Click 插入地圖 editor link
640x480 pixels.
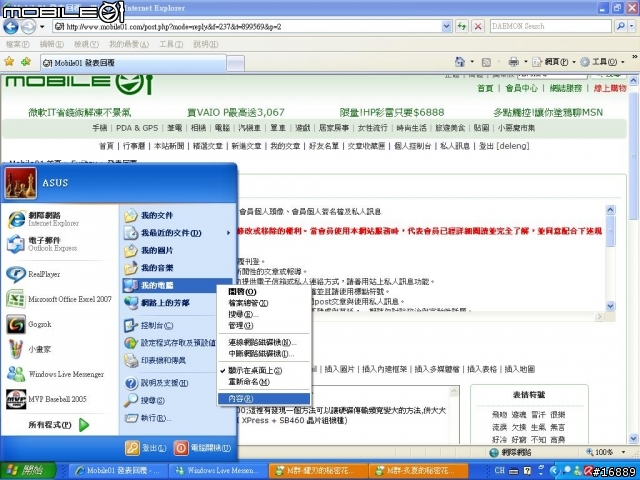(519, 369)
